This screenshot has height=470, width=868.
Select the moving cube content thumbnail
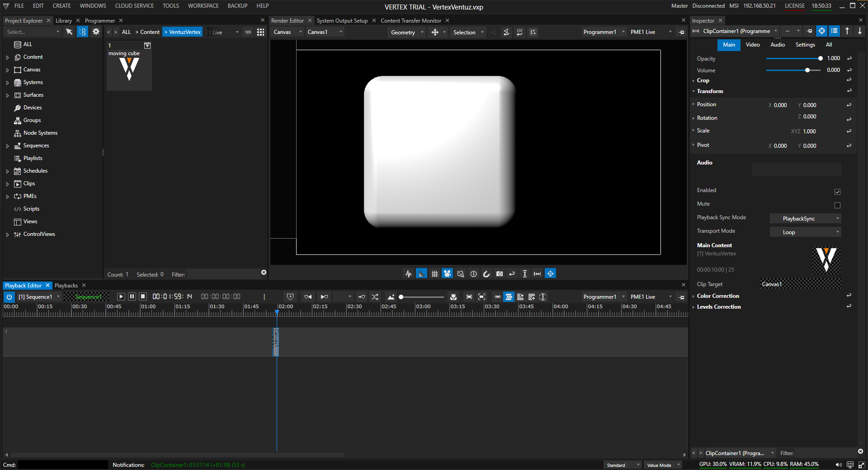point(129,69)
